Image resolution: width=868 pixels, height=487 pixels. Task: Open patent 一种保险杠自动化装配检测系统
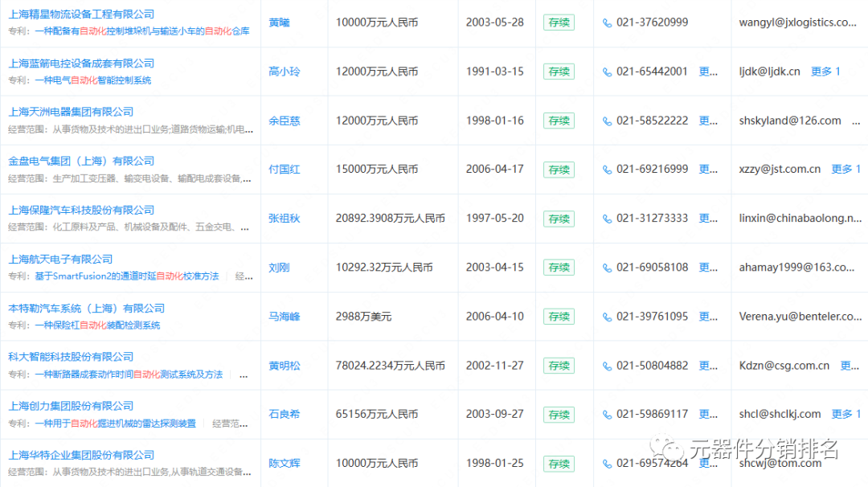[x=97, y=325]
